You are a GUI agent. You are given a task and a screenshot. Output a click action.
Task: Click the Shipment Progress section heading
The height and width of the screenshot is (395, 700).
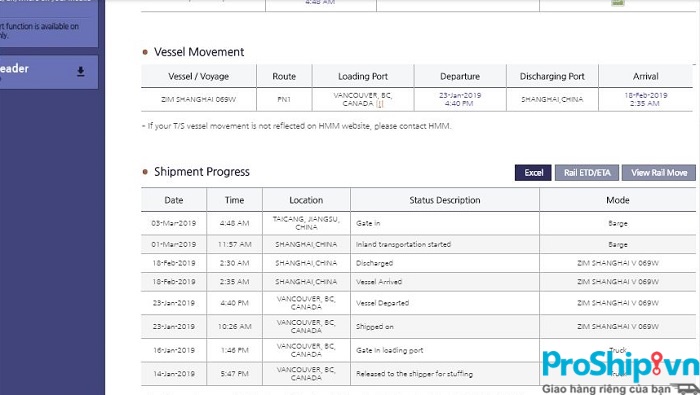click(201, 172)
